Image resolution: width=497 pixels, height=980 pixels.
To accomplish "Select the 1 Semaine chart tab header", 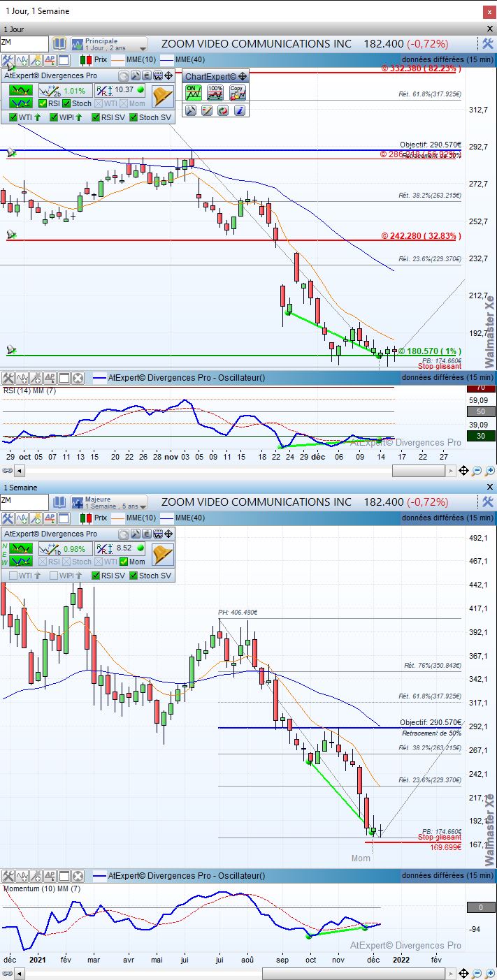I will (21, 488).
